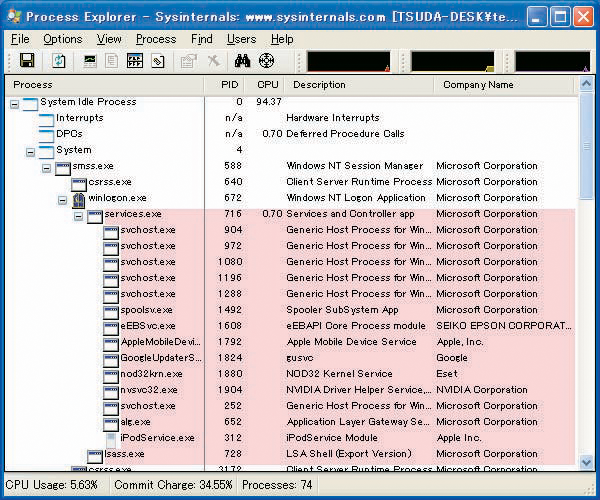
Task: Click the Properties toolbar icon
Action: pos(188,61)
